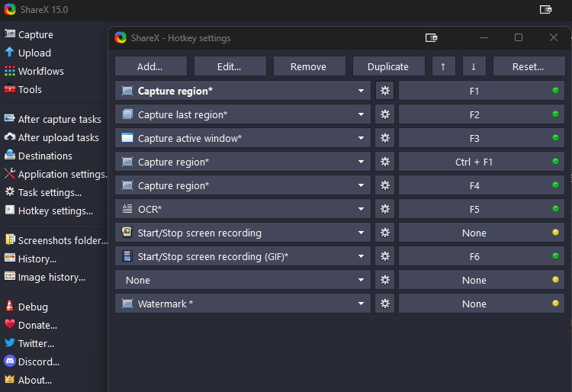572x392 pixels.
Task: Expand the task dropdown showing None
Action: (x=362, y=280)
